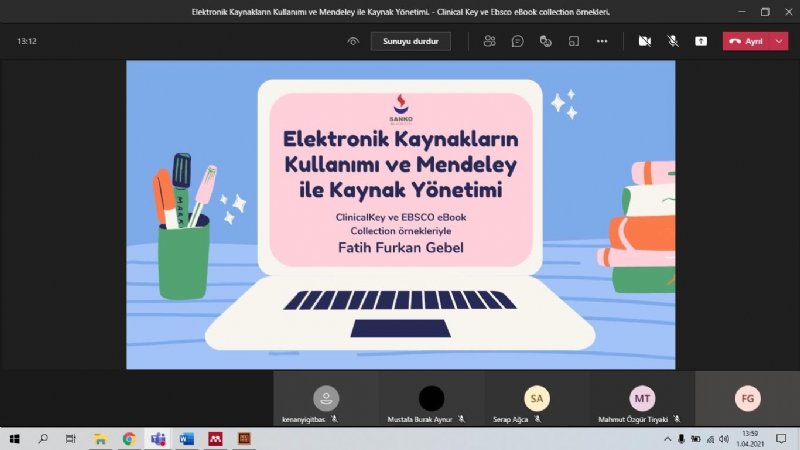Leave the meeting with Ayrıl button

(746, 41)
